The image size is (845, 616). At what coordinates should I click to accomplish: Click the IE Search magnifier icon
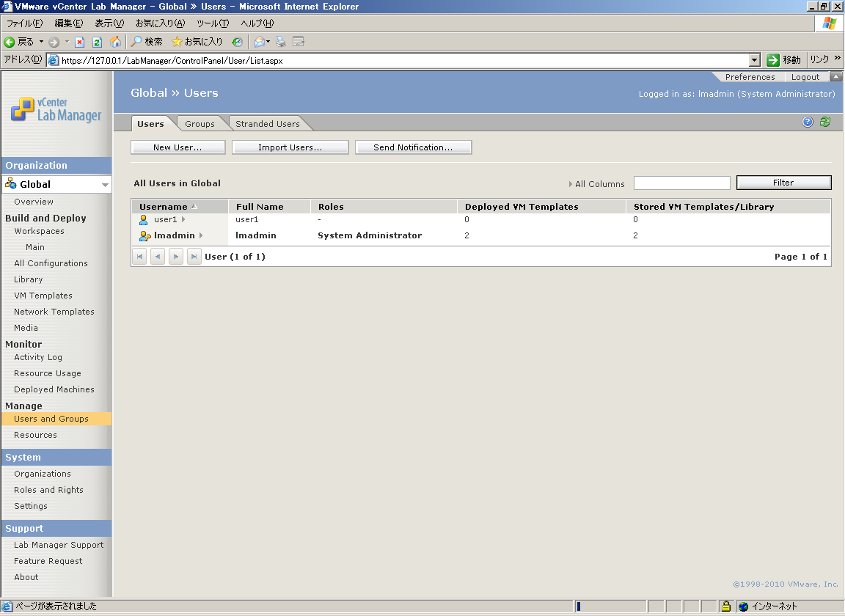(136, 42)
